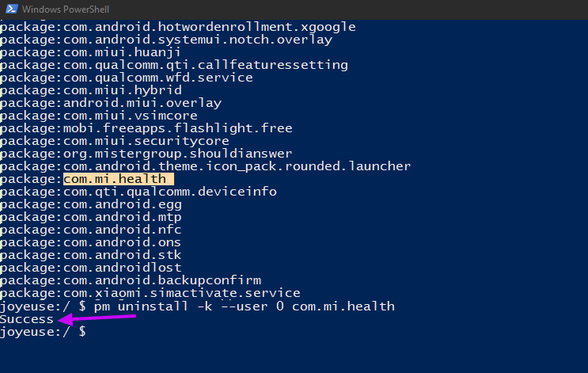
Task: Click the com.androidlost package line
Action: pos(91,268)
